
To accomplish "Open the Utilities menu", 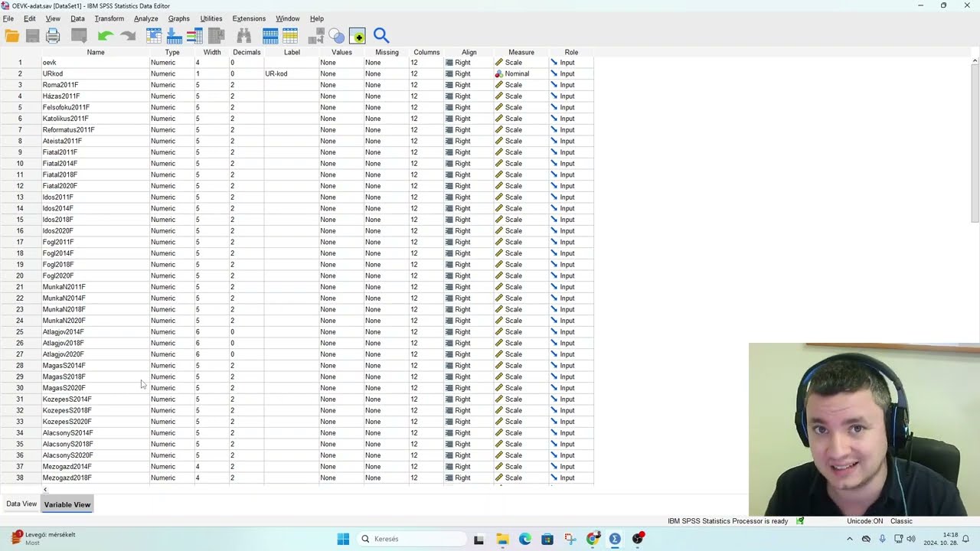I will (x=211, y=18).
